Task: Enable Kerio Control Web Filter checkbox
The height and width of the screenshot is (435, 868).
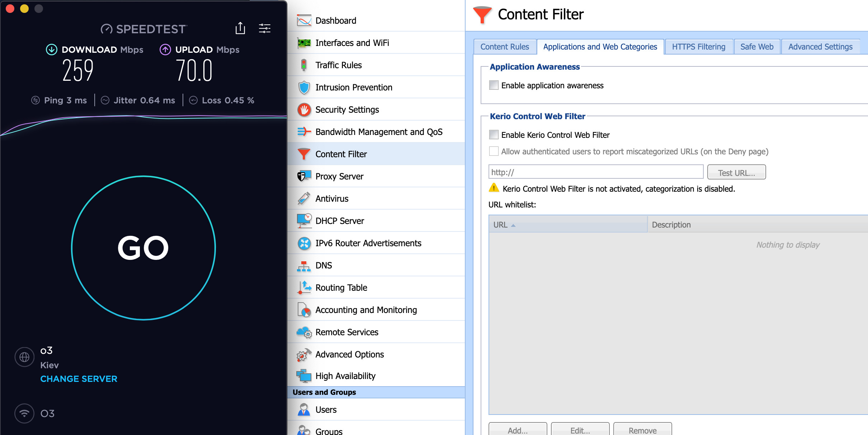Action: 494,135
